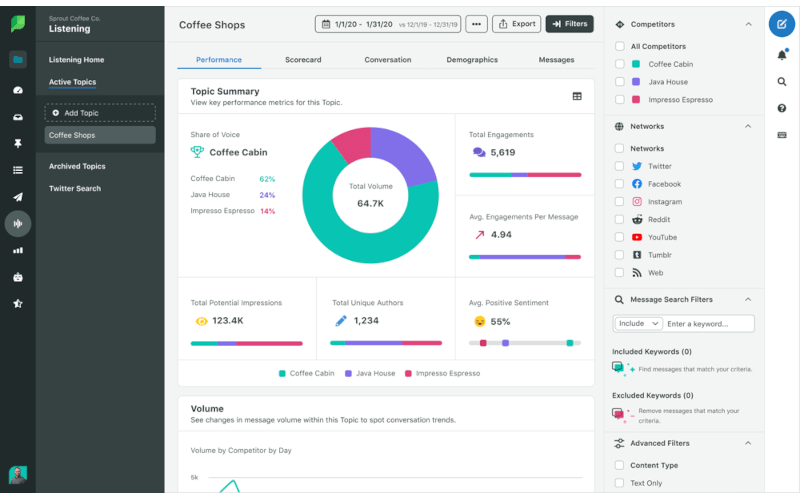Collapse the Competitors filter section
The image size is (800, 499).
pos(747,24)
